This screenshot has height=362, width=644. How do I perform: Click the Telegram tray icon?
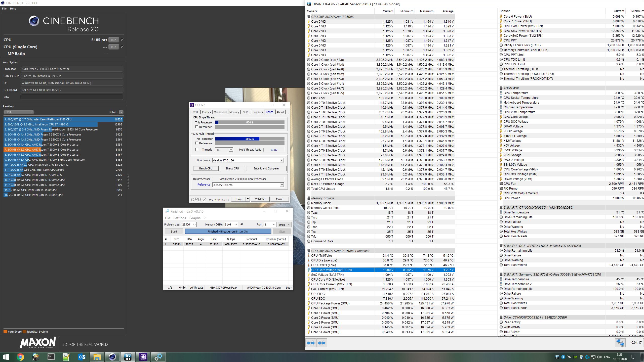point(563,357)
